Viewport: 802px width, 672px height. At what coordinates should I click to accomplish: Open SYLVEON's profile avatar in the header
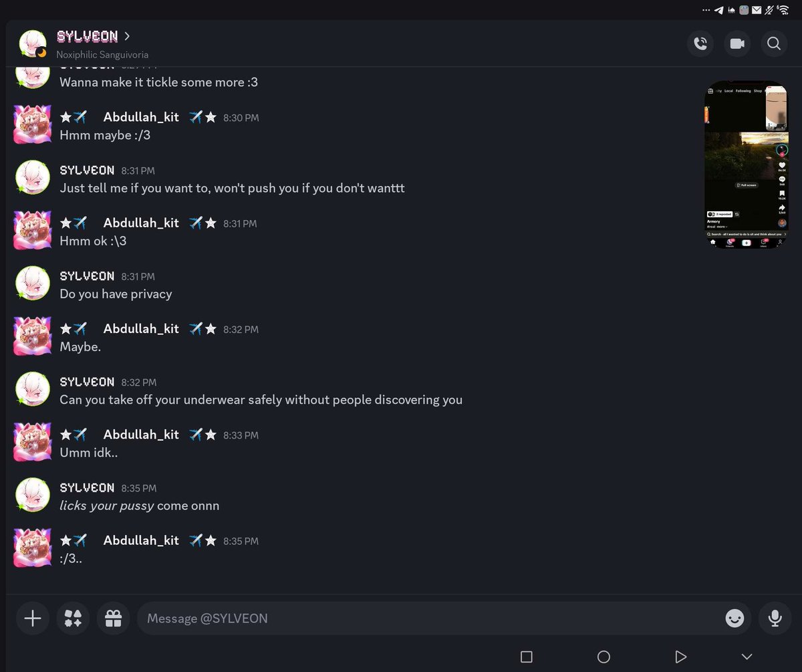point(33,43)
